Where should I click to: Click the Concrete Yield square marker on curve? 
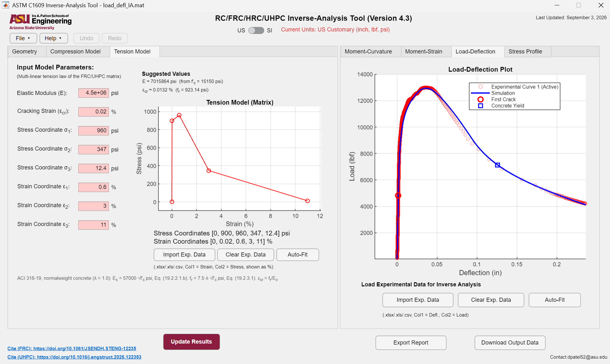(497, 165)
